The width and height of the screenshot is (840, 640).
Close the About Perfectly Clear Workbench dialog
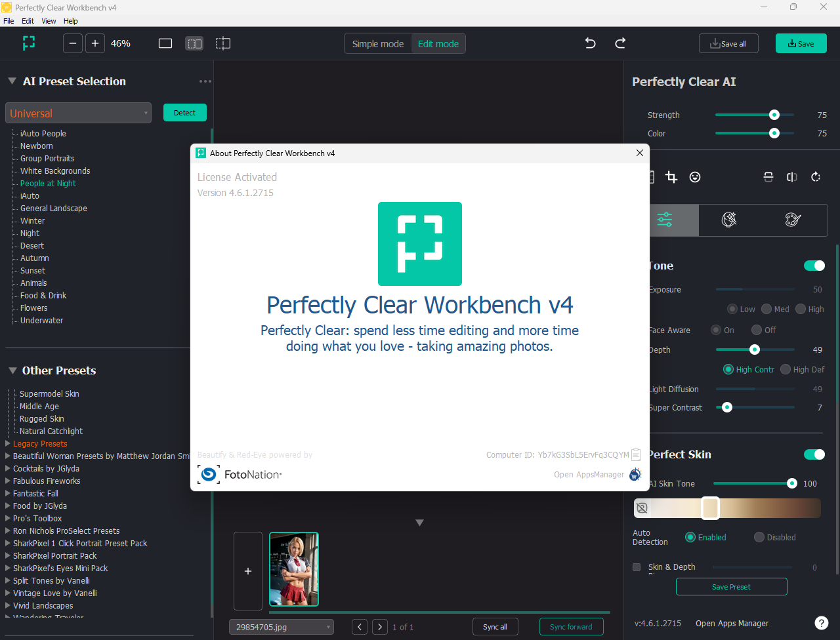(640, 153)
